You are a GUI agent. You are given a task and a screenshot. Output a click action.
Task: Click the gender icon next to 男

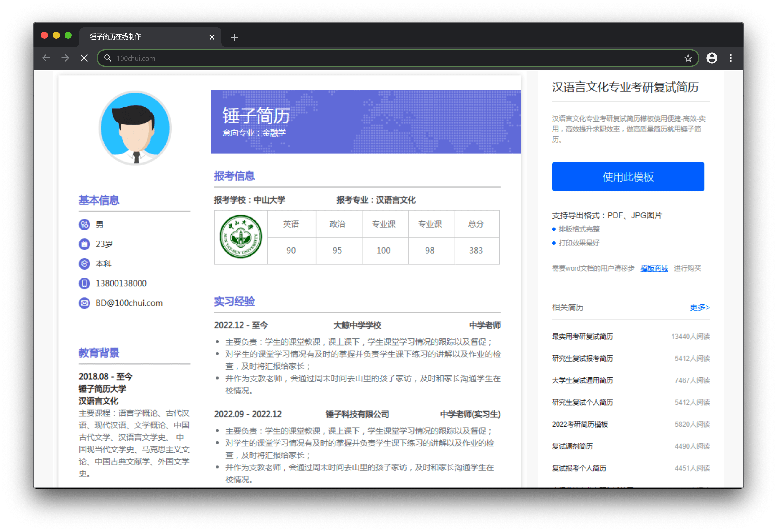click(84, 224)
